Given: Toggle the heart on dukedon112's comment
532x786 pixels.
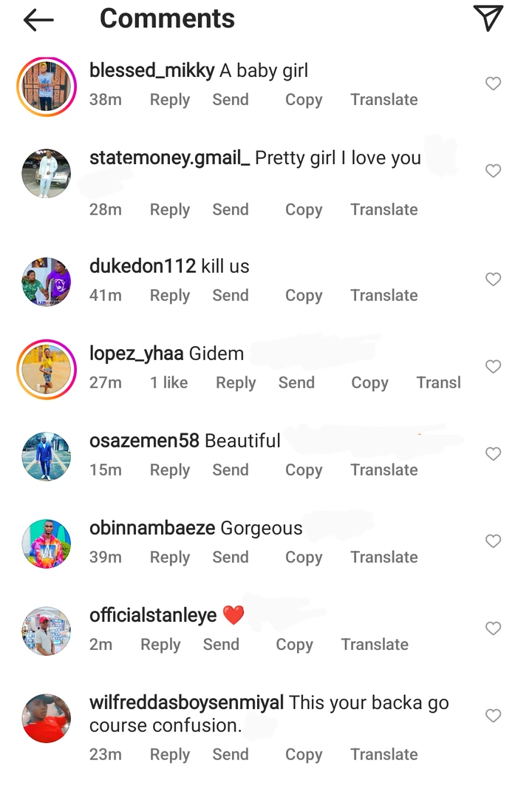Looking at the screenshot, I should (x=493, y=279).
